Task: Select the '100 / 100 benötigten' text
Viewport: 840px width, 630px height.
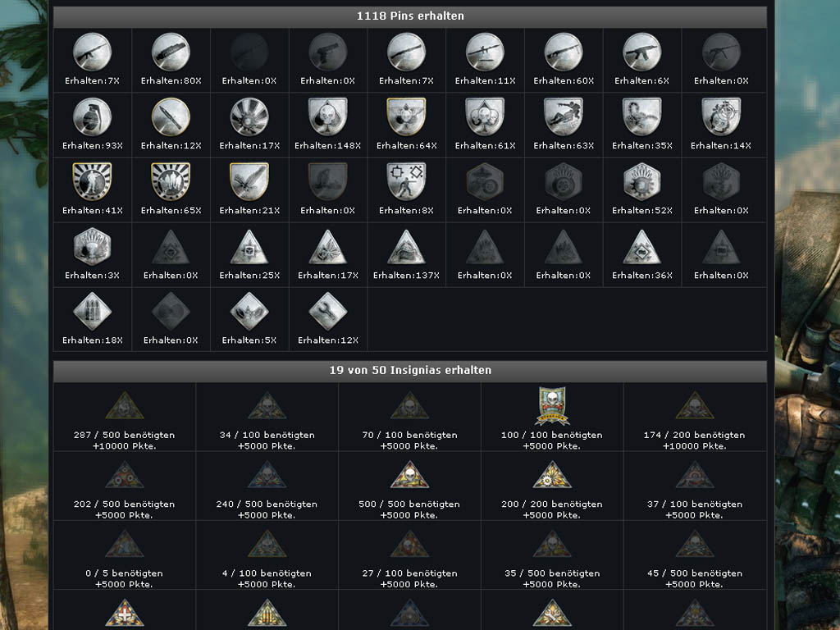Action: pos(552,435)
